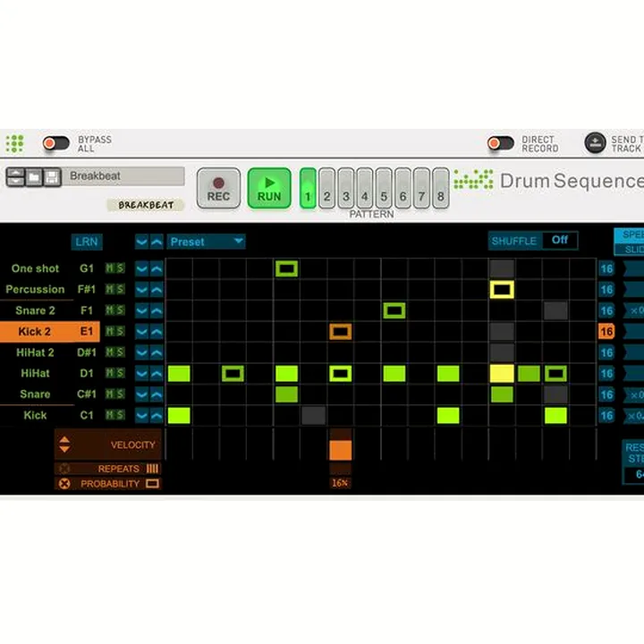Image resolution: width=644 pixels, height=644 pixels.
Task: Change HiHat 2 lane step count 16
Action: (606, 352)
